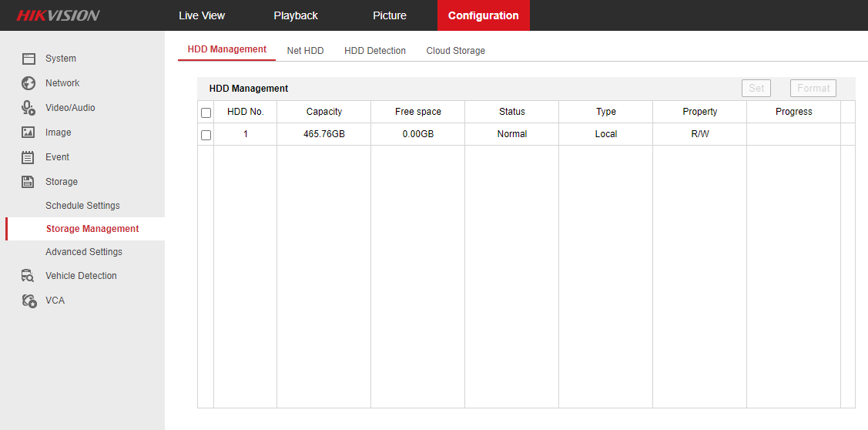Toggle the select-all HDD header checkbox

[206, 113]
